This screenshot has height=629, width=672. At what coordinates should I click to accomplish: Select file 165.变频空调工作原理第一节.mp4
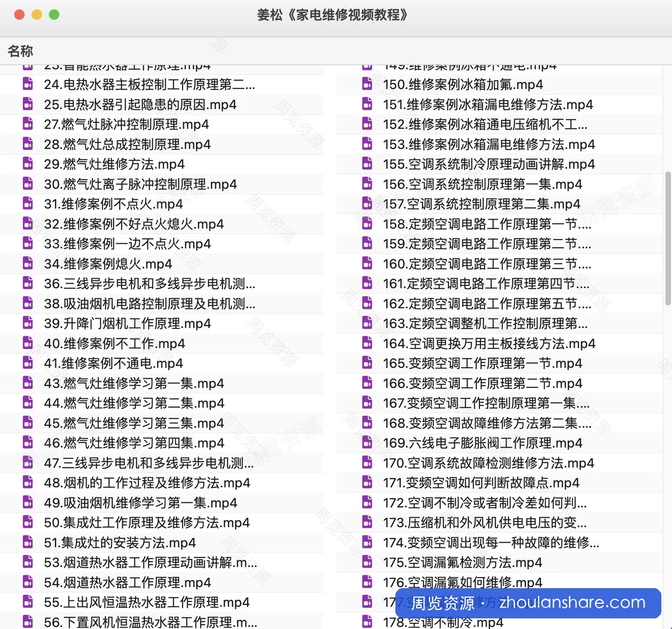pos(483,363)
